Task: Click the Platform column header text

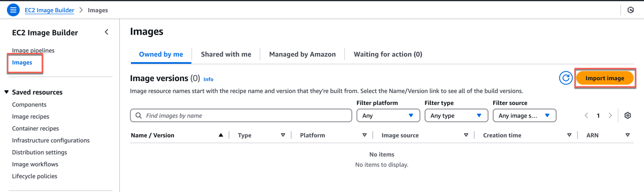Action: point(312,135)
